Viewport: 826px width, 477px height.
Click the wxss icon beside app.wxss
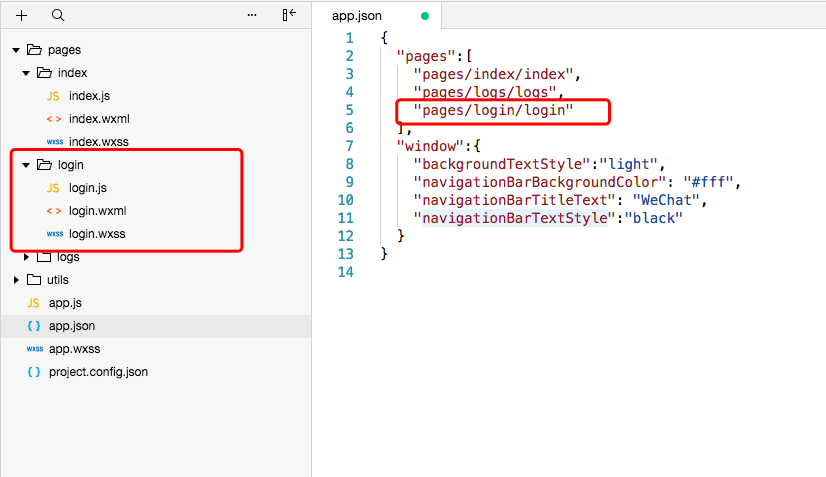35,349
